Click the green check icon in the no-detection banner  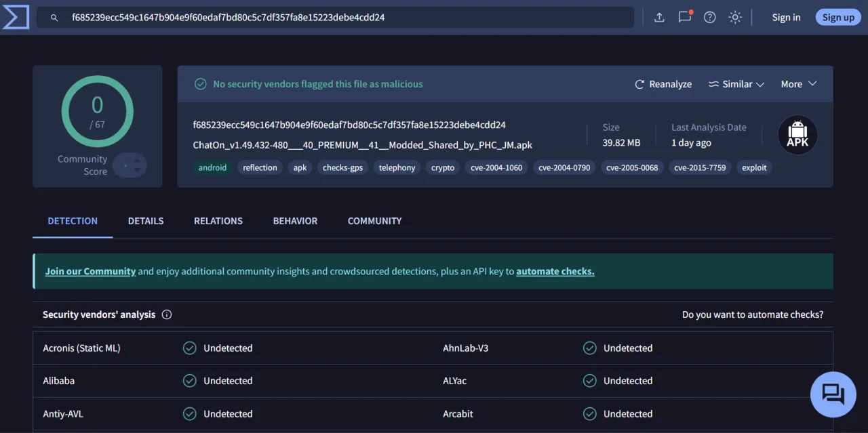tap(201, 84)
